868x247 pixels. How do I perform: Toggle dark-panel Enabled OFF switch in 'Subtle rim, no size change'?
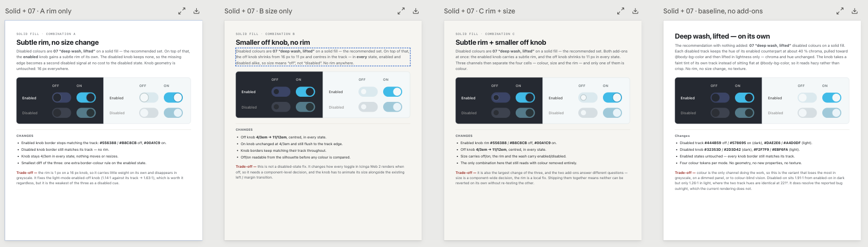[62, 97]
